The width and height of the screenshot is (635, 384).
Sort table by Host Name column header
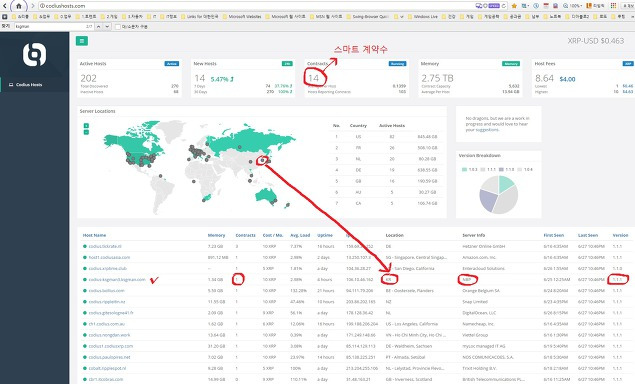coord(94,235)
